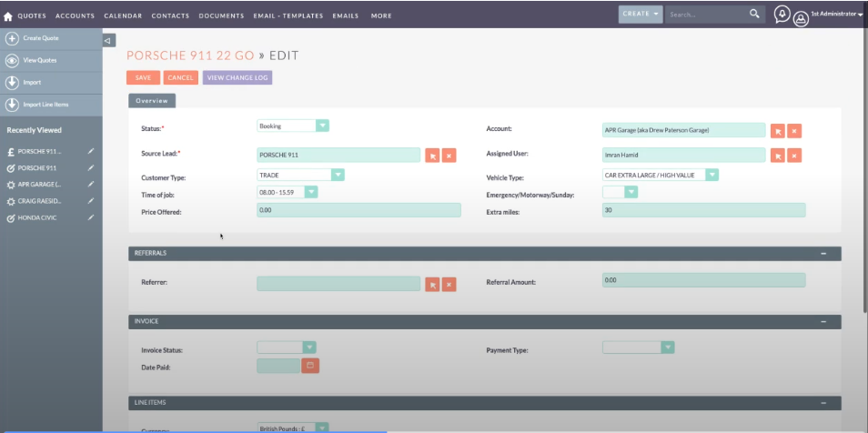Click the home icon in top navigation
This screenshot has height=433, width=868.
[9, 15]
